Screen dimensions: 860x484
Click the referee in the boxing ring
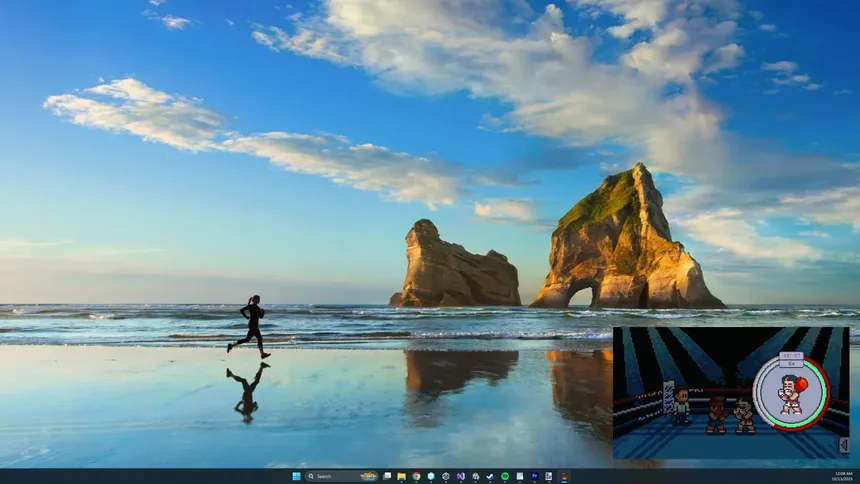pyautogui.click(x=682, y=405)
